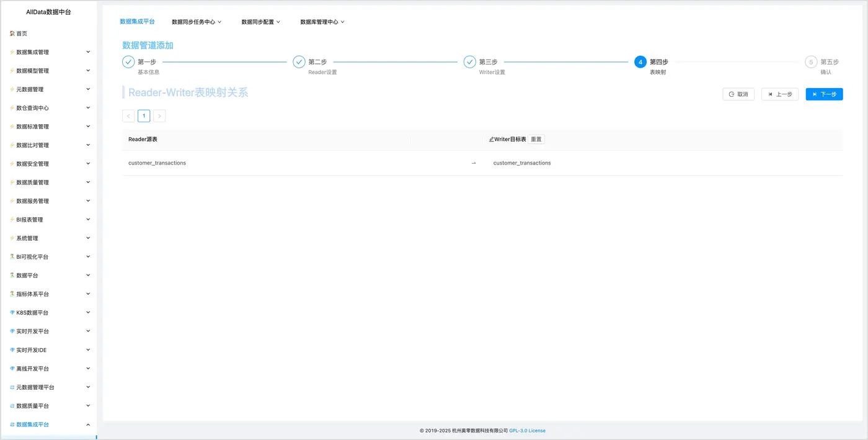The width and height of the screenshot is (868, 440).
Task: Click the lightning icon beside 元数据管理
Action: coord(12,89)
